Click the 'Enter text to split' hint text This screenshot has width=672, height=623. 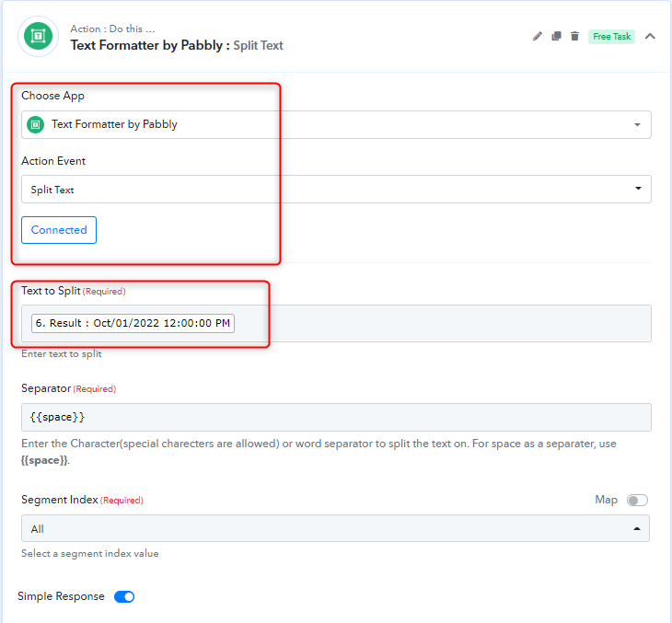pyautogui.click(x=62, y=354)
